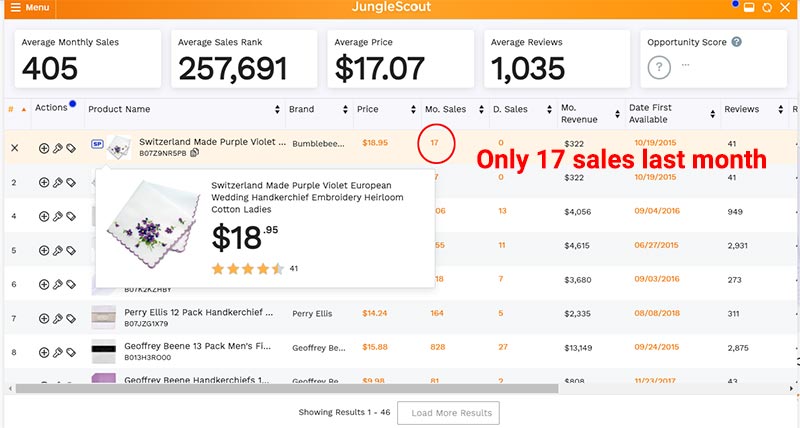
Task: Click pin icon in row 4
Action: (58, 216)
